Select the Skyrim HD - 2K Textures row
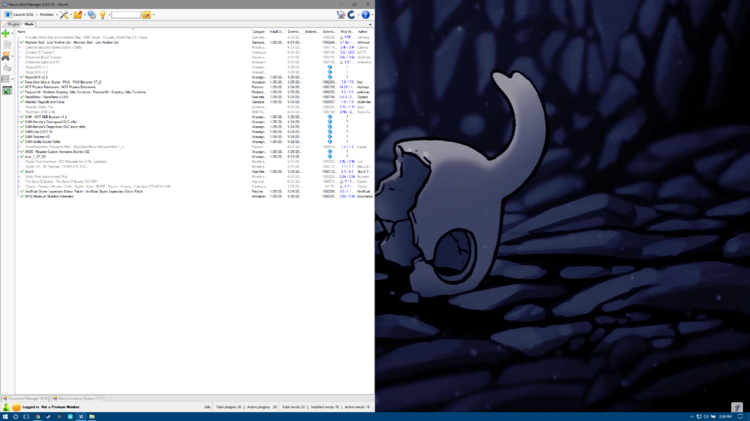 pos(194,166)
